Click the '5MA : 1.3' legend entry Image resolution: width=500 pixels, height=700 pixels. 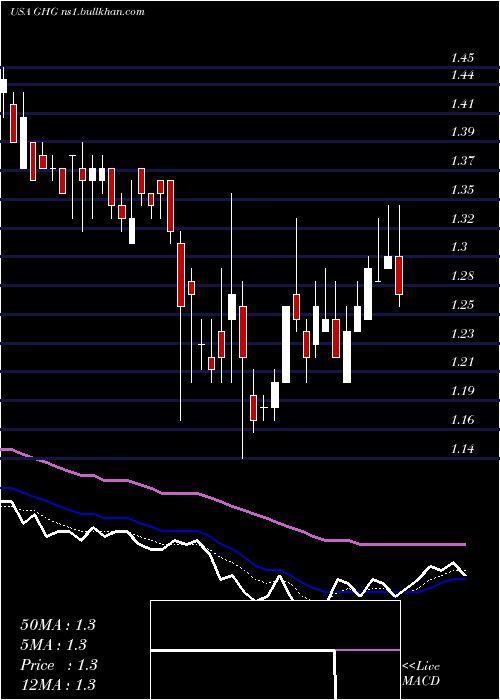[54, 645]
